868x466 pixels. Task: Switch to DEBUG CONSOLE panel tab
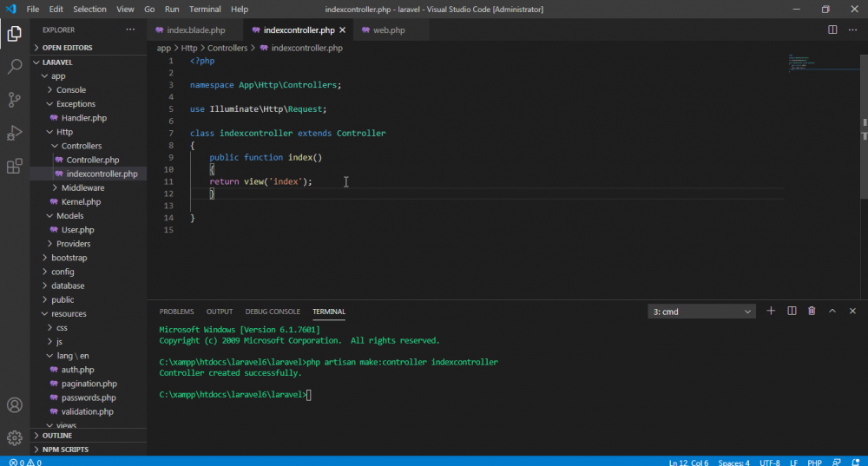(x=273, y=312)
